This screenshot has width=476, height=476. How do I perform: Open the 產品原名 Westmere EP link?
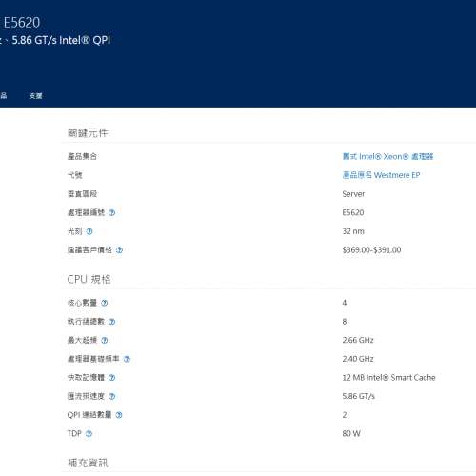[x=381, y=175]
